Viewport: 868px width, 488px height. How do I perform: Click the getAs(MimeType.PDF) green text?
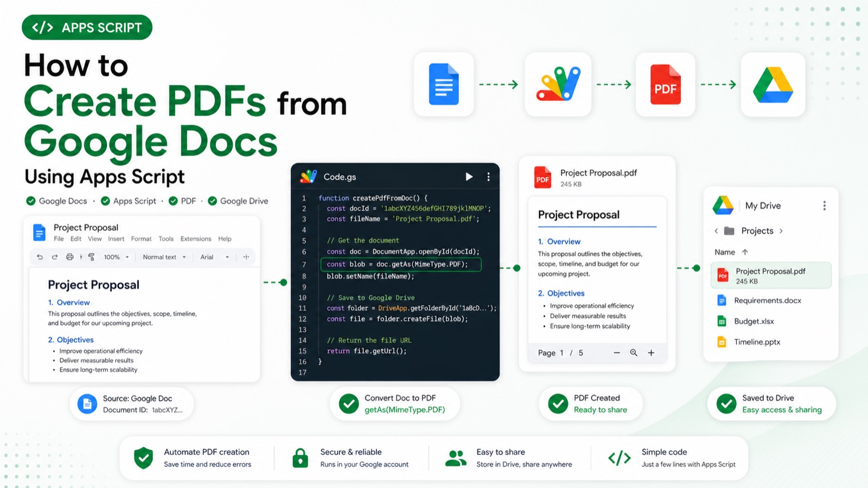pyautogui.click(x=405, y=410)
